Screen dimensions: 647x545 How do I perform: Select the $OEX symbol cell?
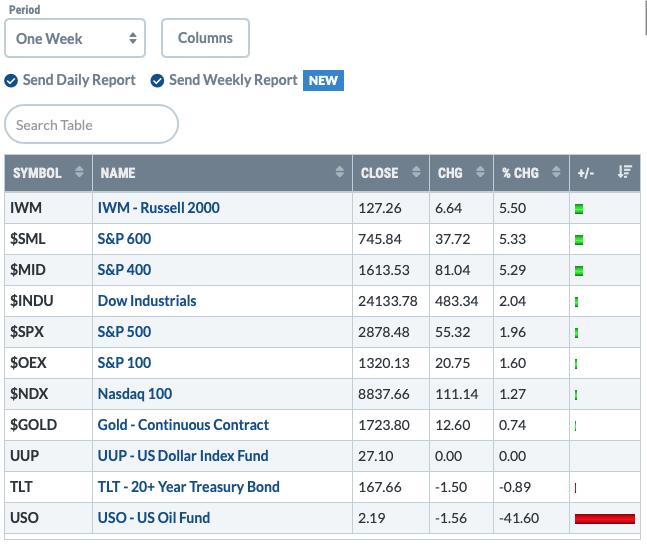coord(48,363)
